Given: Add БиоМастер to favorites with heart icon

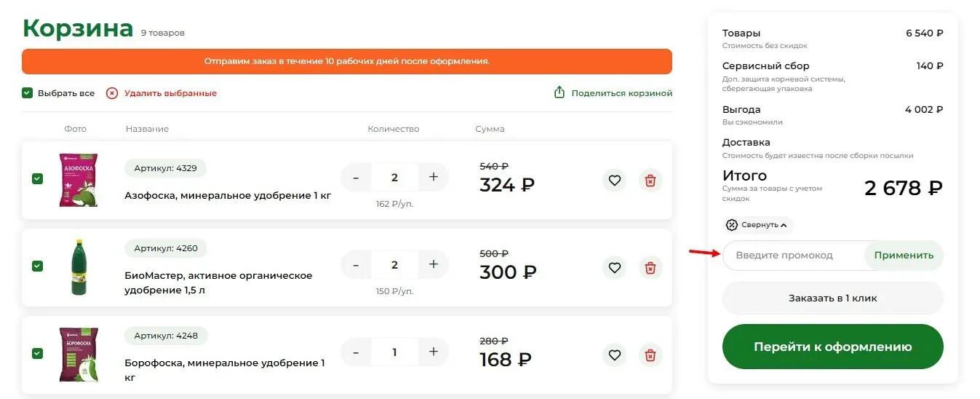Looking at the screenshot, I should (615, 268).
